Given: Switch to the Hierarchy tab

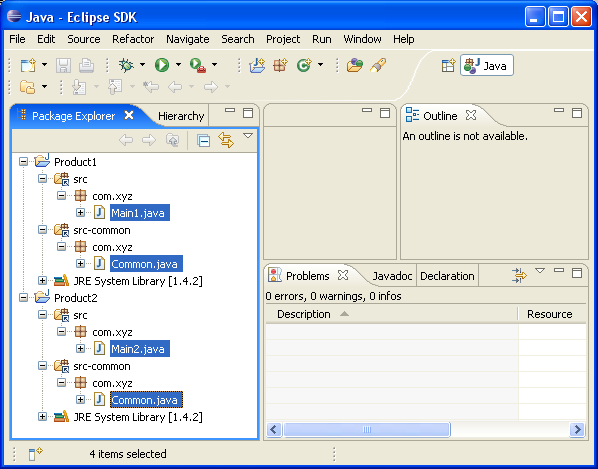Looking at the screenshot, I should click(181, 116).
